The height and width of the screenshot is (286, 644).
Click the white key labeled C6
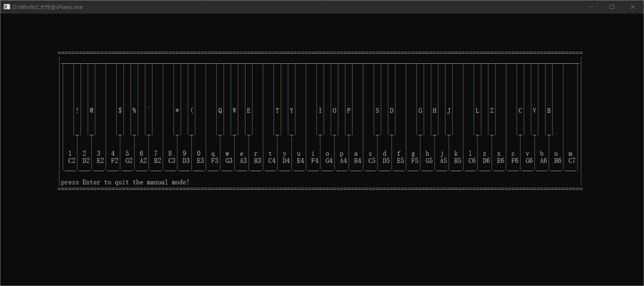(x=470, y=157)
